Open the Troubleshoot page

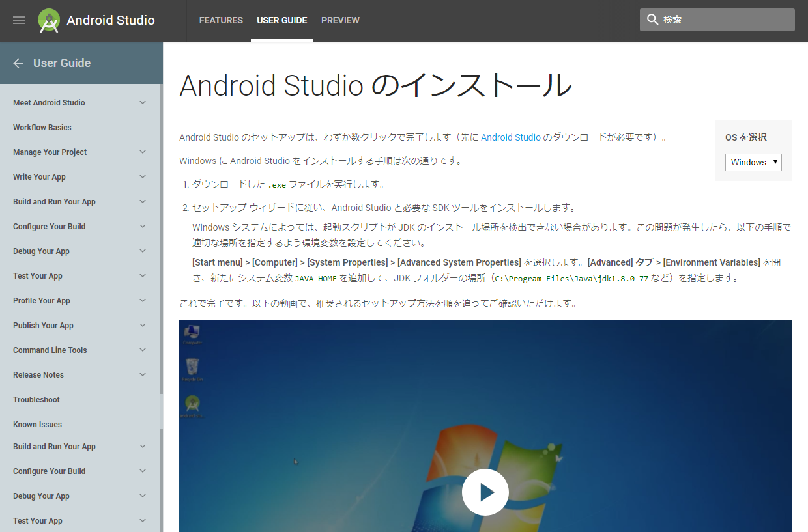tap(36, 400)
